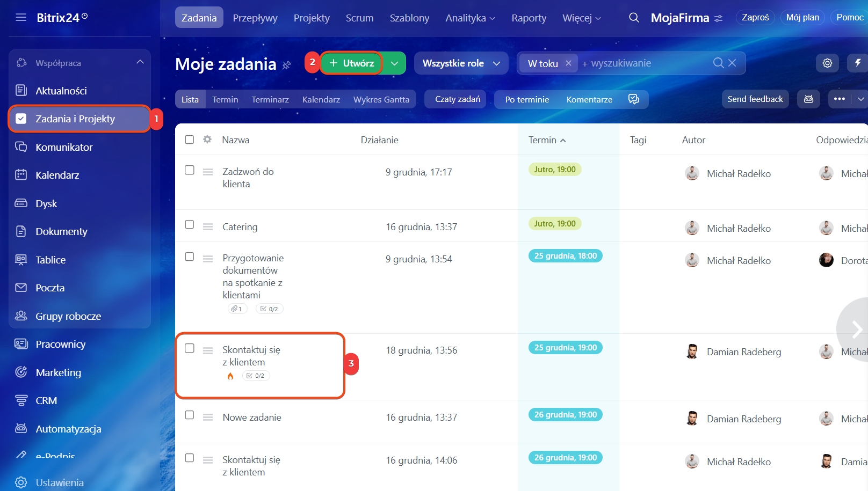Screen dimensions: 868x491
Task: Open task list settings gear icon
Action: click(827, 63)
